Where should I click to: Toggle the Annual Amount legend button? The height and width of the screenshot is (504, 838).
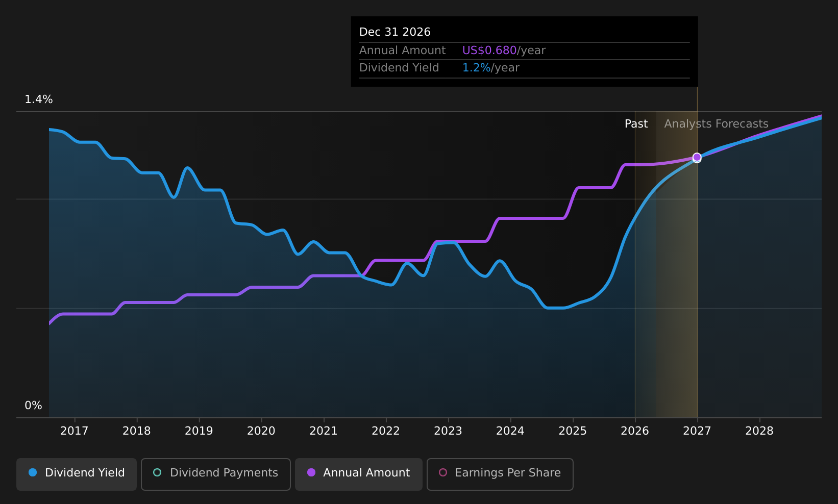[x=359, y=474]
